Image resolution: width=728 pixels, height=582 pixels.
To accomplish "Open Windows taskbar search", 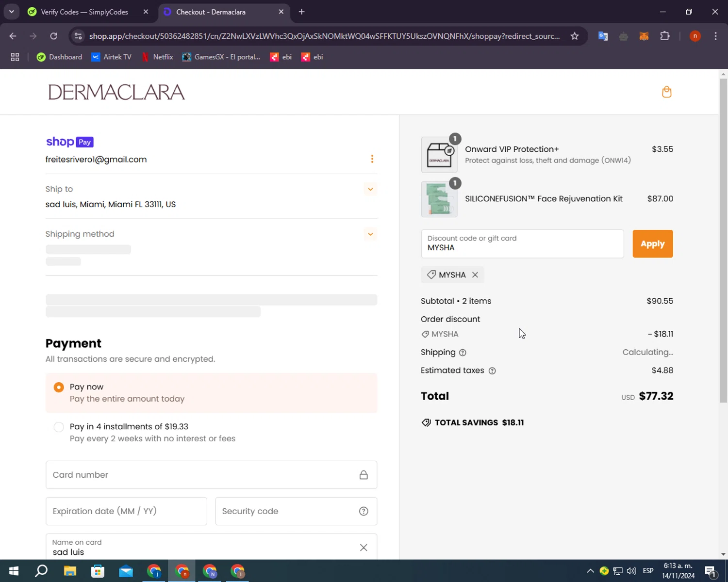I will tap(41, 571).
